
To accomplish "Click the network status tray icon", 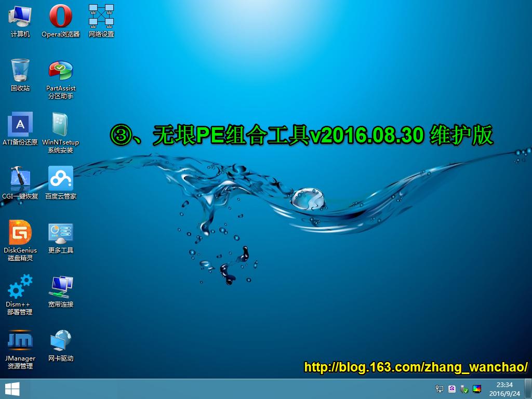I will pyautogui.click(x=440, y=389).
